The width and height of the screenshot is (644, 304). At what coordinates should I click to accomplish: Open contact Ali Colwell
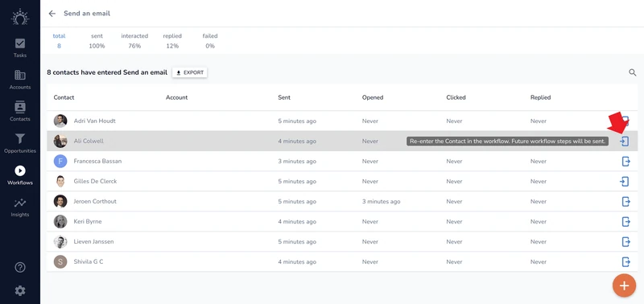point(89,141)
